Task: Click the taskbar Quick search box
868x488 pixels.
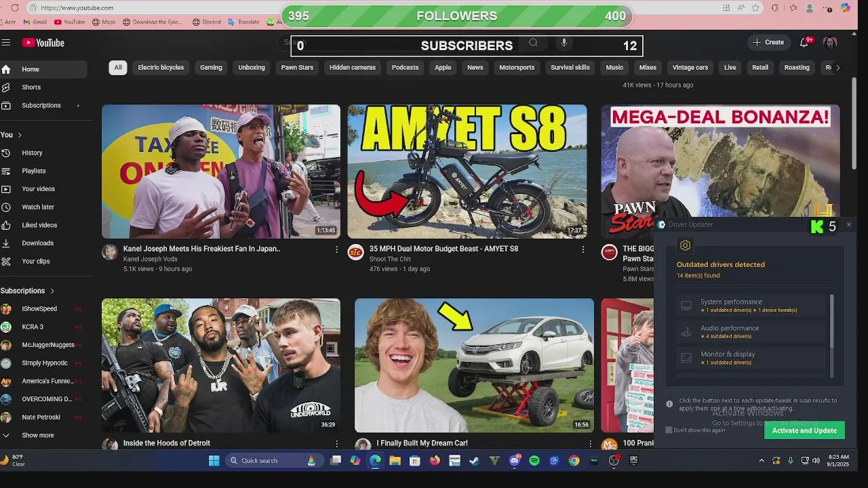Action: click(273, 461)
